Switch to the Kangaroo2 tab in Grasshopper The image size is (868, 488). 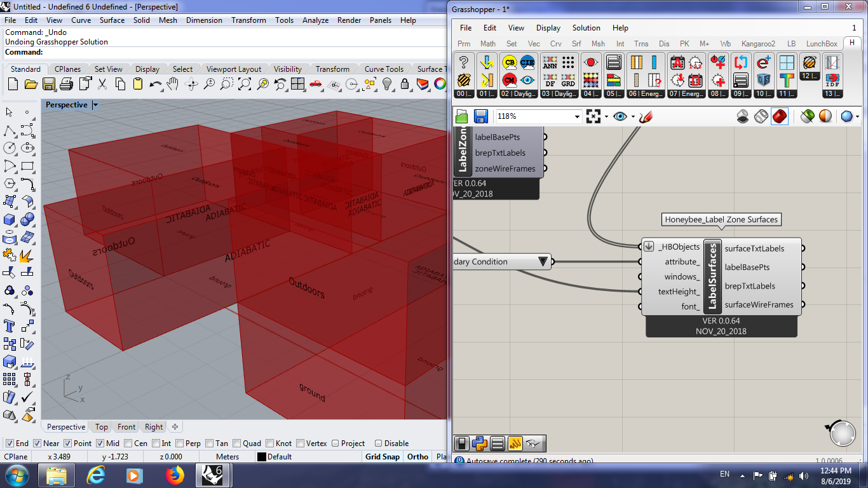point(758,44)
